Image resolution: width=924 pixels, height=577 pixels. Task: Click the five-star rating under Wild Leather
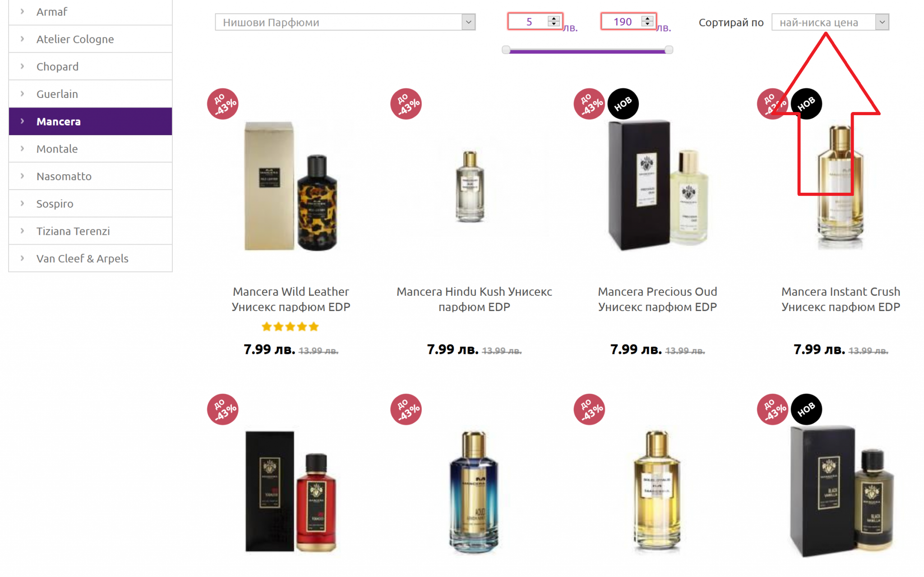290,326
